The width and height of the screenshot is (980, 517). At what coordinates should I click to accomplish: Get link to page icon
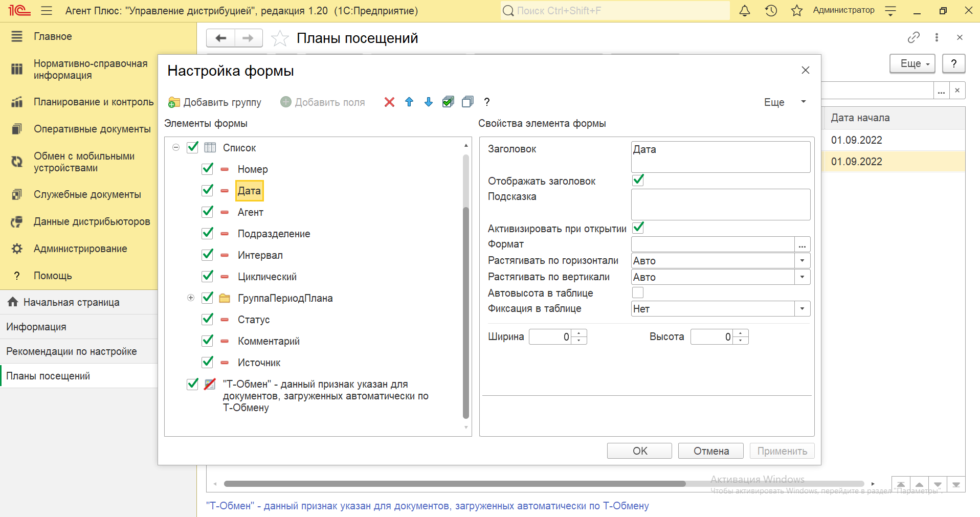[914, 37]
